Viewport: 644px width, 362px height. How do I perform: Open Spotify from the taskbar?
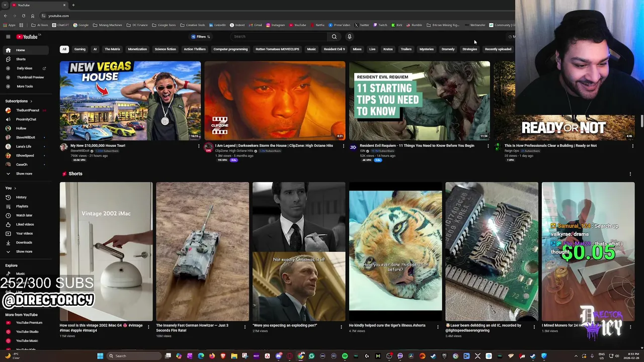(x=345, y=356)
